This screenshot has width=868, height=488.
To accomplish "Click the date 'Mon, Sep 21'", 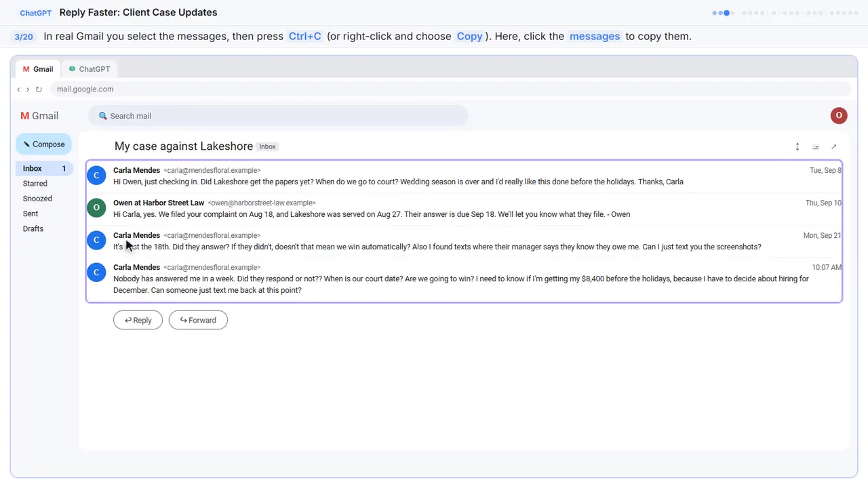I will pos(823,236).
